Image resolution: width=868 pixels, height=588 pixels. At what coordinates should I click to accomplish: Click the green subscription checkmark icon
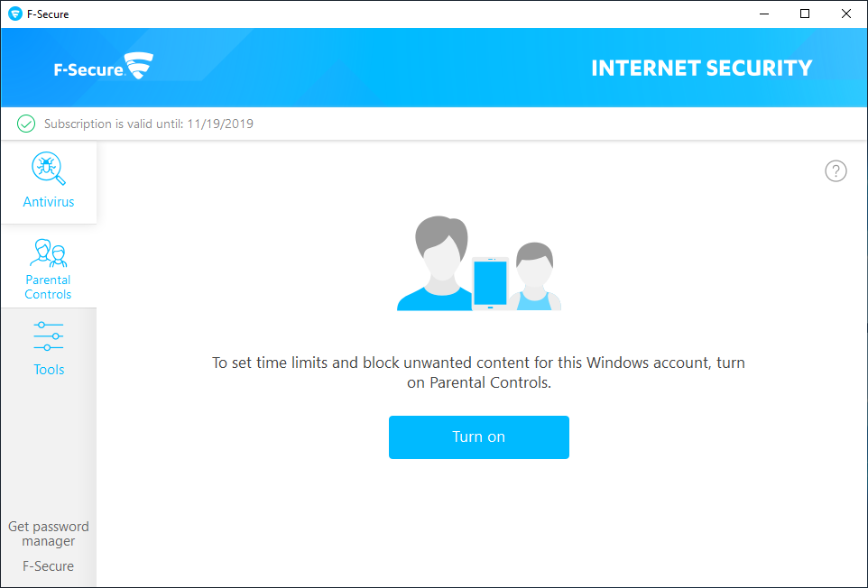pyautogui.click(x=26, y=124)
